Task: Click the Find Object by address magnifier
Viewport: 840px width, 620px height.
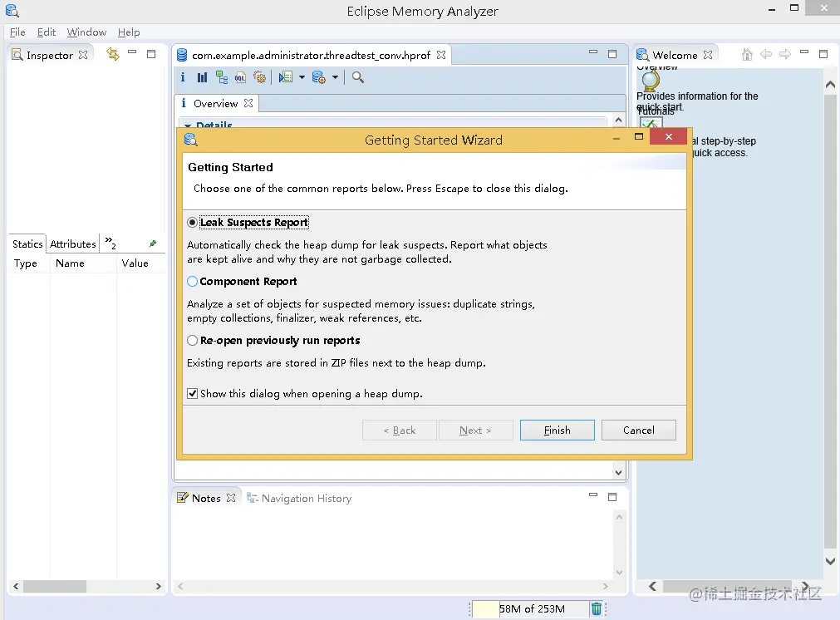Action: [x=358, y=77]
